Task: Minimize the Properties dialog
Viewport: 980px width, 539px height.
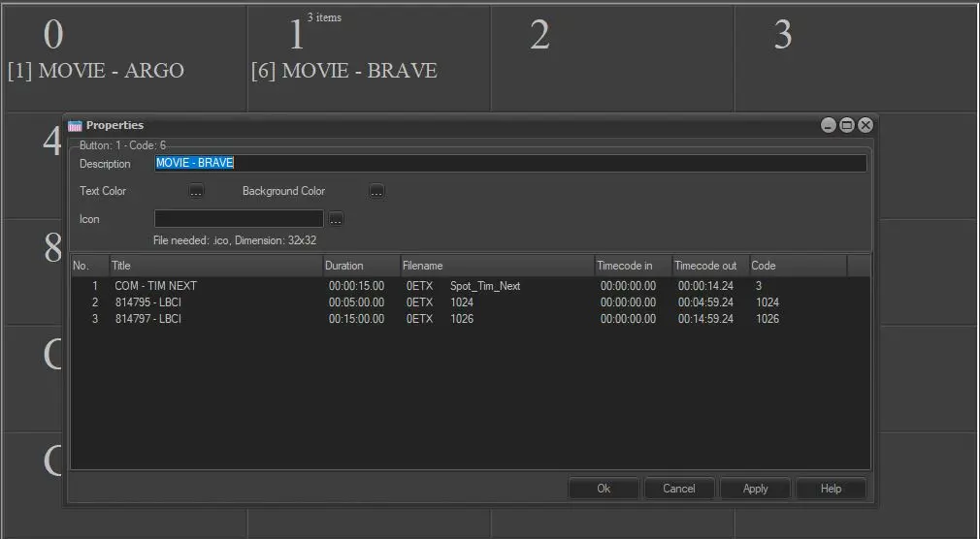Action: (x=829, y=125)
